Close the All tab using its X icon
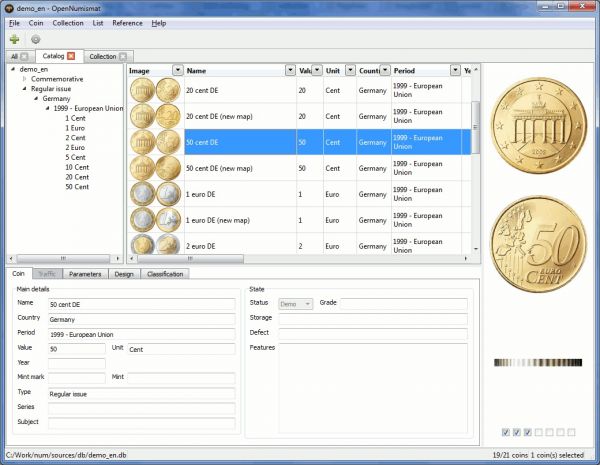 point(24,56)
